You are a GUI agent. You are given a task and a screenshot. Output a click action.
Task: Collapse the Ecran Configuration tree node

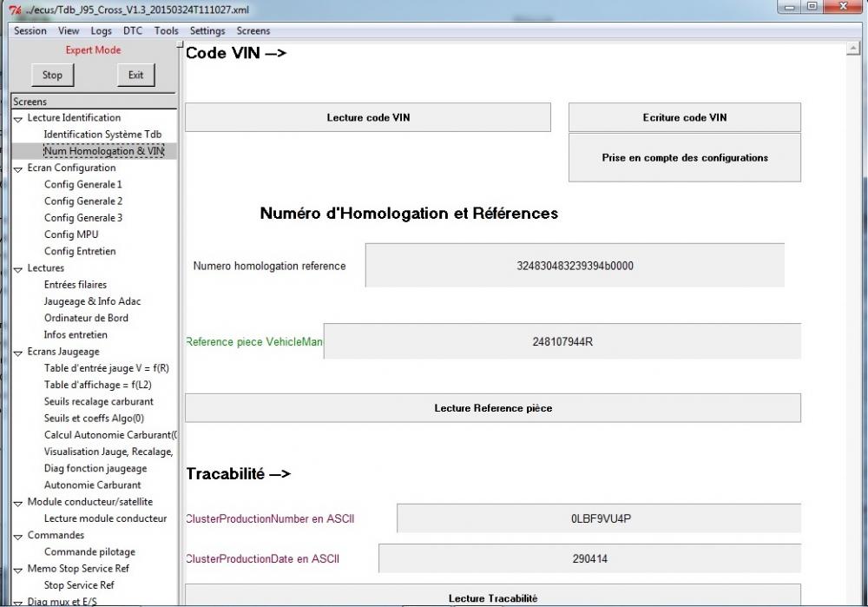[x=18, y=169]
